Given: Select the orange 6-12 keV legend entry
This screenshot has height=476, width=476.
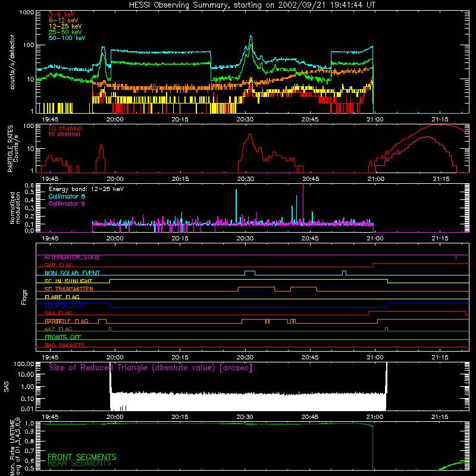Looking at the screenshot, I should (x=64, y=20).
